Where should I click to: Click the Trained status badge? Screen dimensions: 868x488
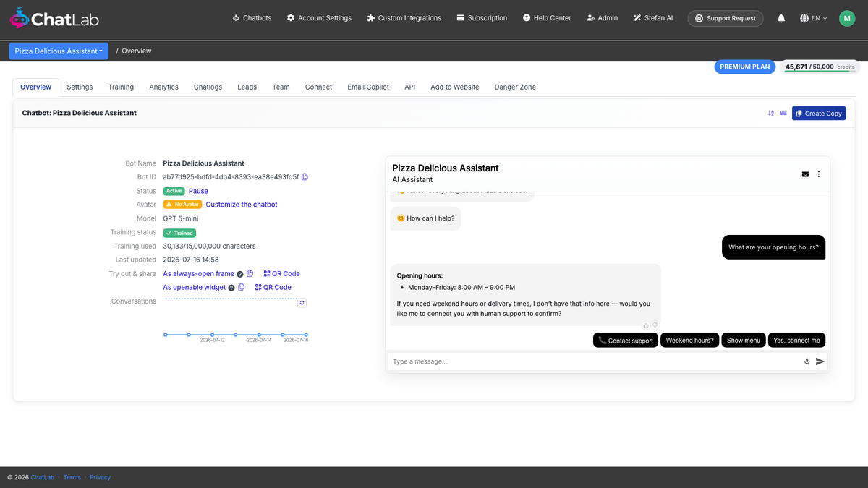pos(179,233)
